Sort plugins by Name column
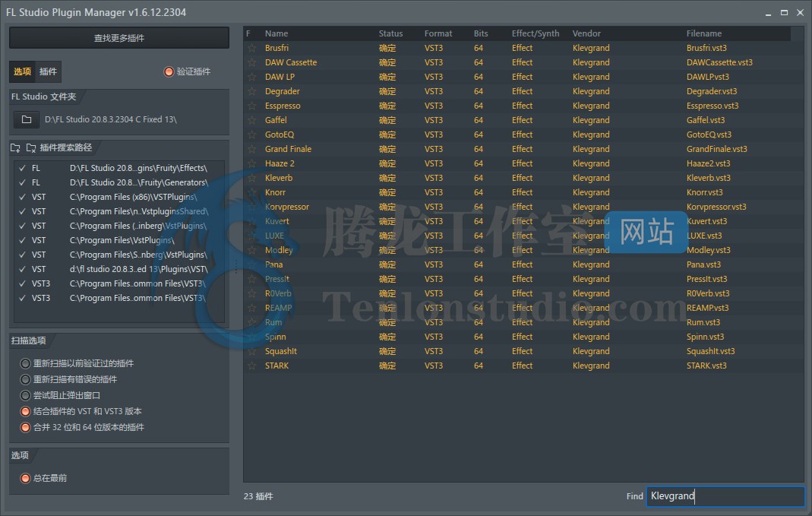812x516 pixels. (276, 33)
